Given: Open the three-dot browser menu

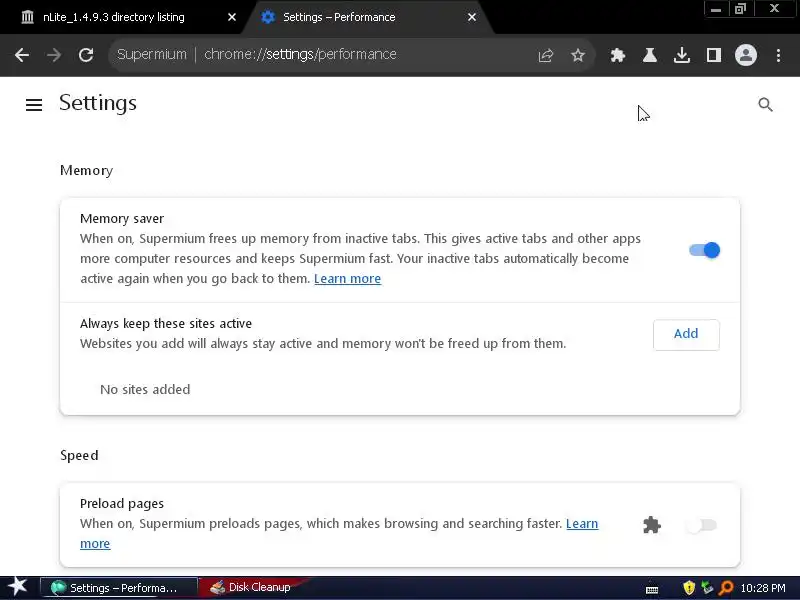Looking at the screenshot, I should click(x=778, y=55).
